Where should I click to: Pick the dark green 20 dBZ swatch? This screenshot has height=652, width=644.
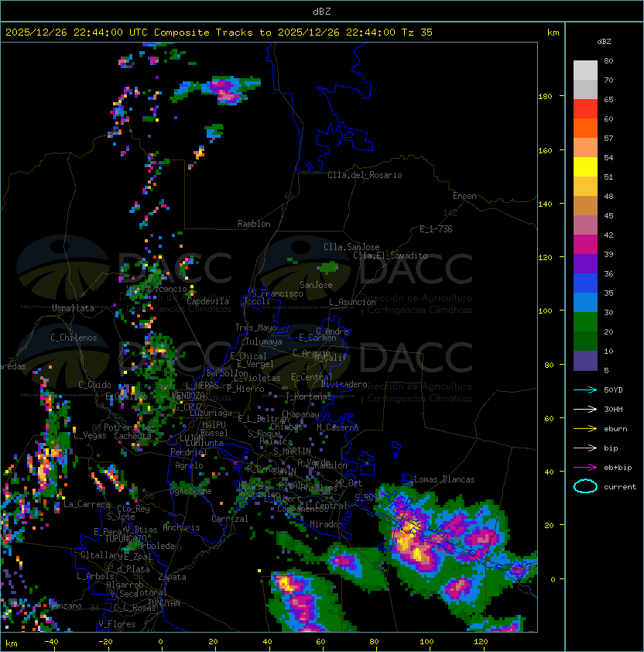point(585,341)
